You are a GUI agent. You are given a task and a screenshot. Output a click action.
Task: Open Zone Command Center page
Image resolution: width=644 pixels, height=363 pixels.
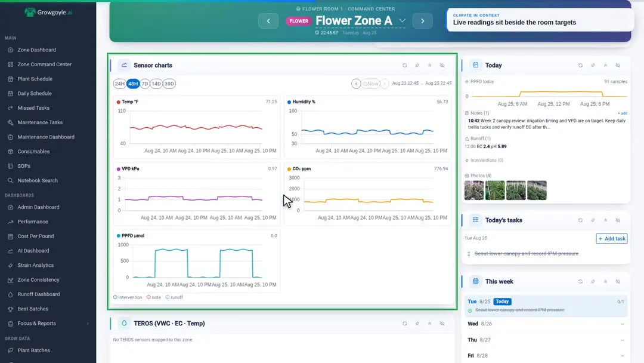pyautogui.click(x=44, y=64)
